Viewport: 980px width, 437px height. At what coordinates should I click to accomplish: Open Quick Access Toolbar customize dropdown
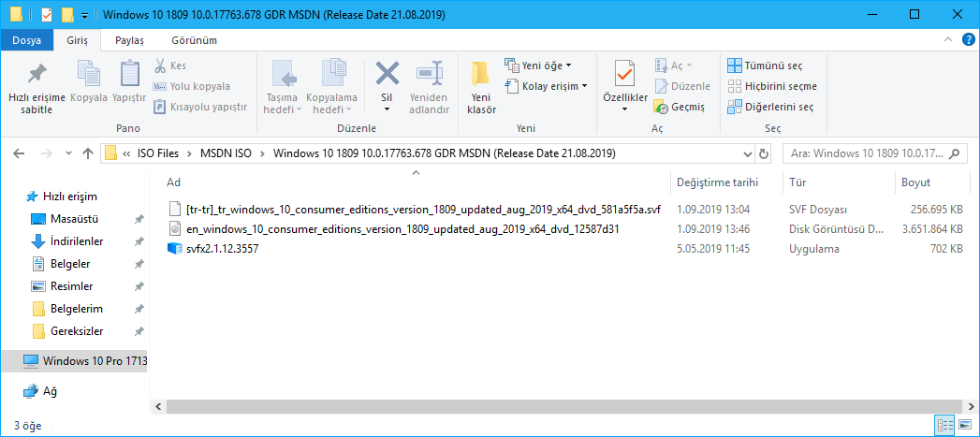pos(83,14)
